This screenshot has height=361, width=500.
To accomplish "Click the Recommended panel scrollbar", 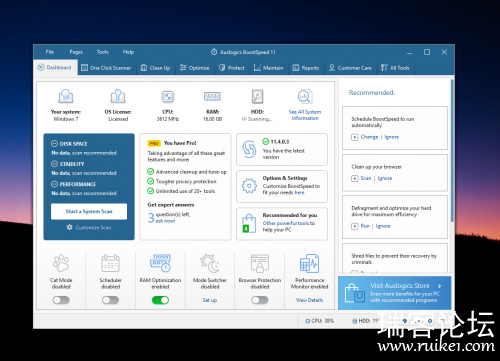I will coord(452,150).
